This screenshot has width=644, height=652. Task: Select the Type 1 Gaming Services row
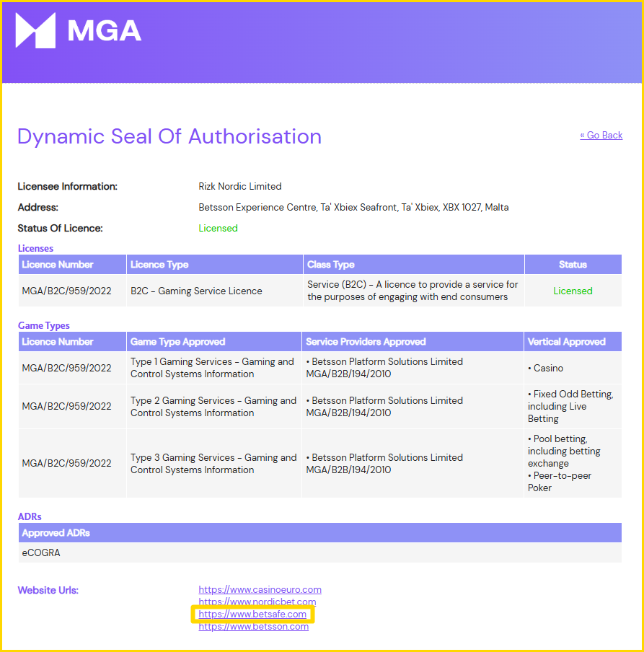click(x=320, y=368)
